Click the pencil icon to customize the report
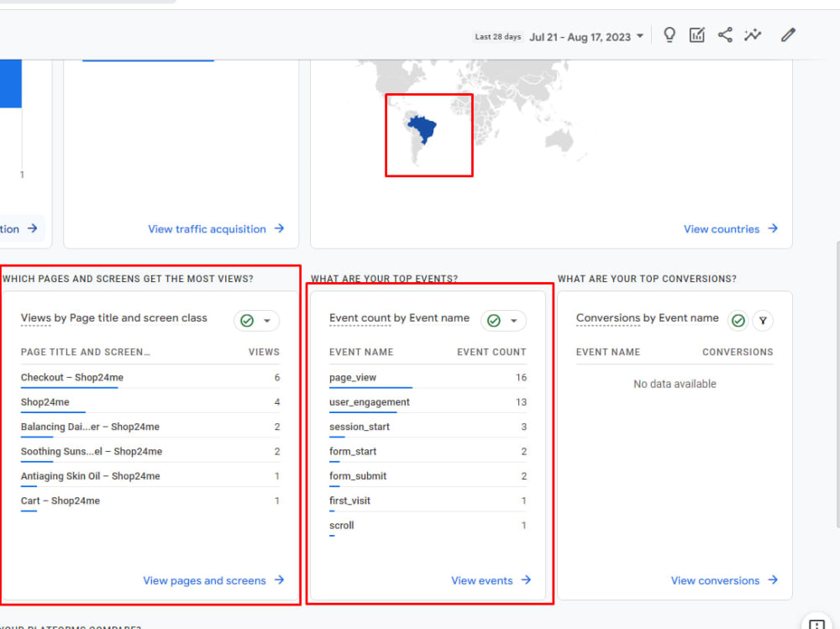840x629 pixels. pyautogui.click(x=787, y=34)
